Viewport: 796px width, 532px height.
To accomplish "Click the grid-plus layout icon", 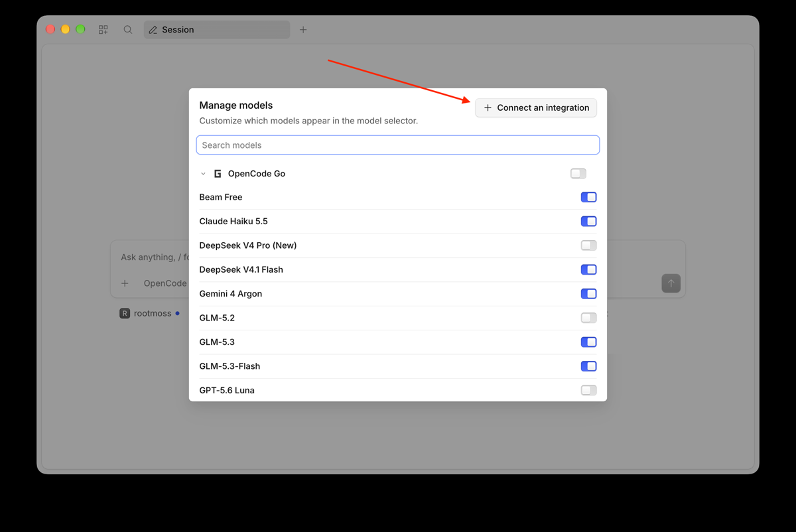I will [x=103, y=30].
